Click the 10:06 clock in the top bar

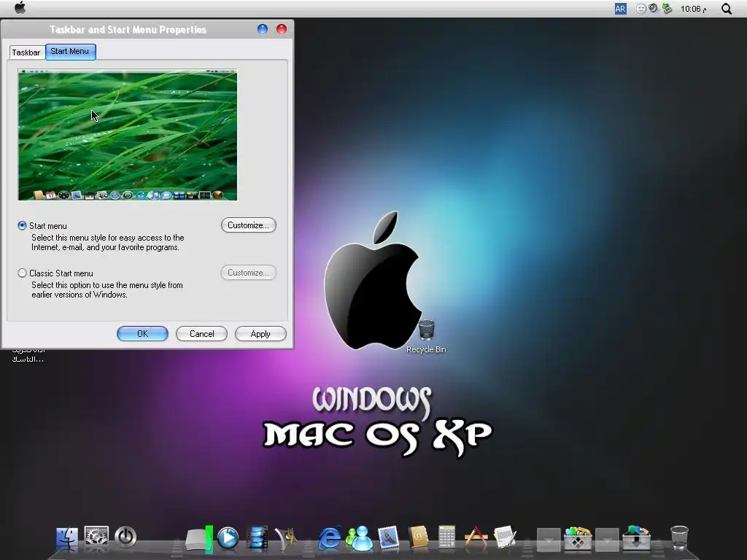point(693,9)
